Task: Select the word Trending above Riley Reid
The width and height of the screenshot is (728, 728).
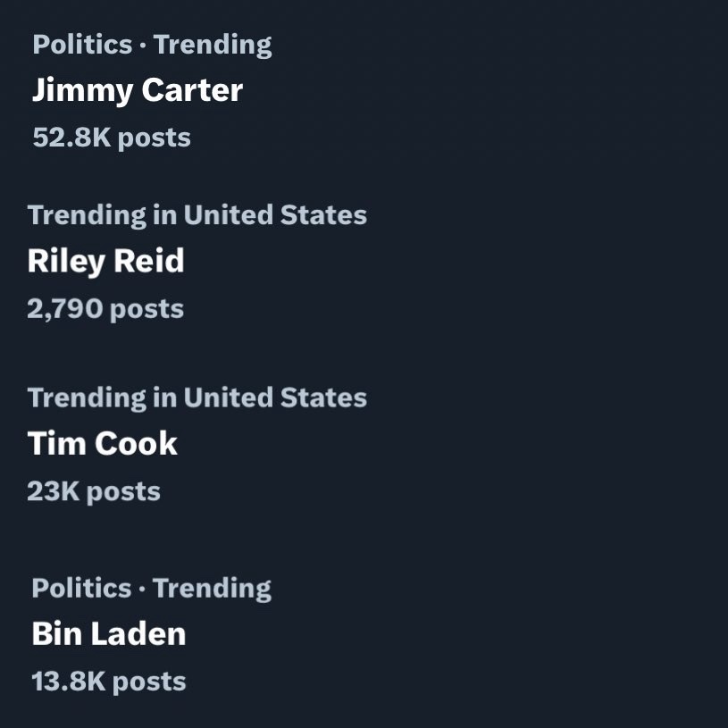Action: (x=87, y=216)
